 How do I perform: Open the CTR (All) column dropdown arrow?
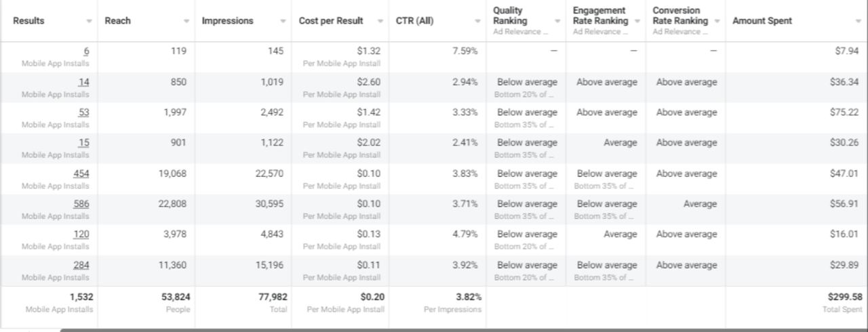[477, 21]
